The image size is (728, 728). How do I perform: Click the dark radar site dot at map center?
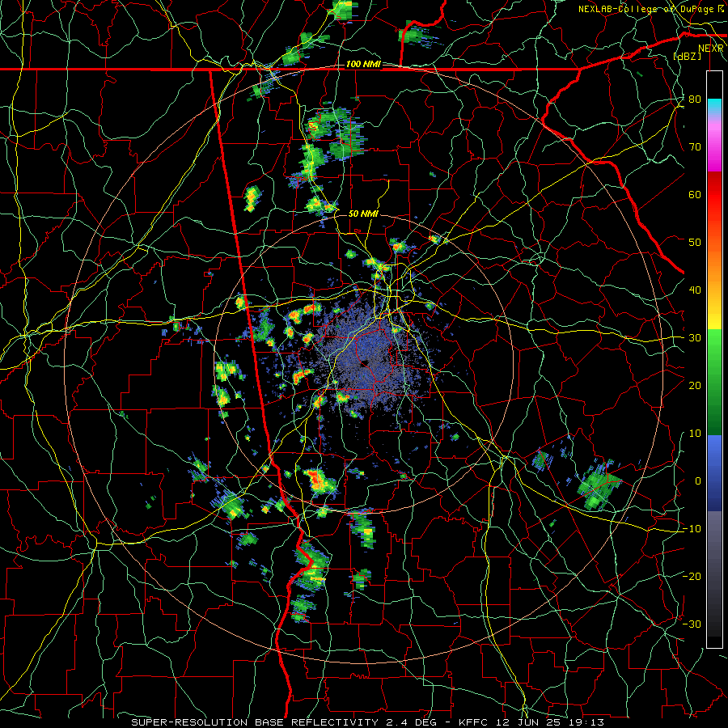click(366, 363)
